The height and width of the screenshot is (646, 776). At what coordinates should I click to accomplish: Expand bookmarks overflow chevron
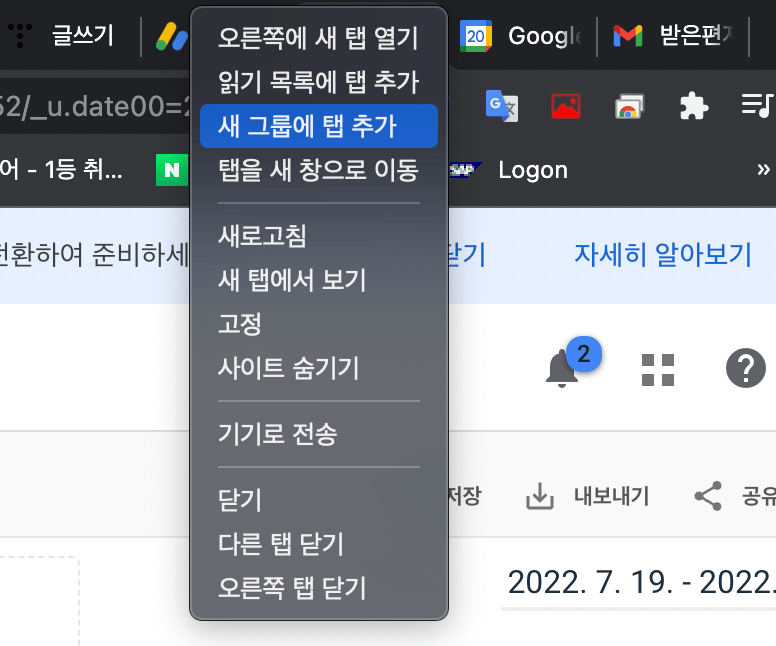(x=763, y=170)
